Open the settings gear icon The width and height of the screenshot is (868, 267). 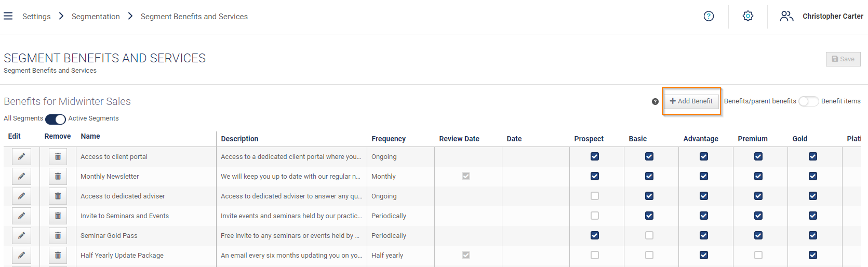[x=748, y=16]
